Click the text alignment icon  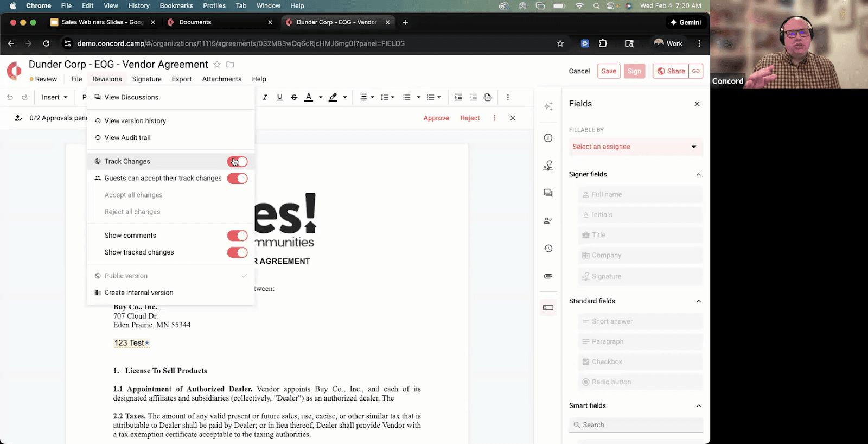[364, 97]
